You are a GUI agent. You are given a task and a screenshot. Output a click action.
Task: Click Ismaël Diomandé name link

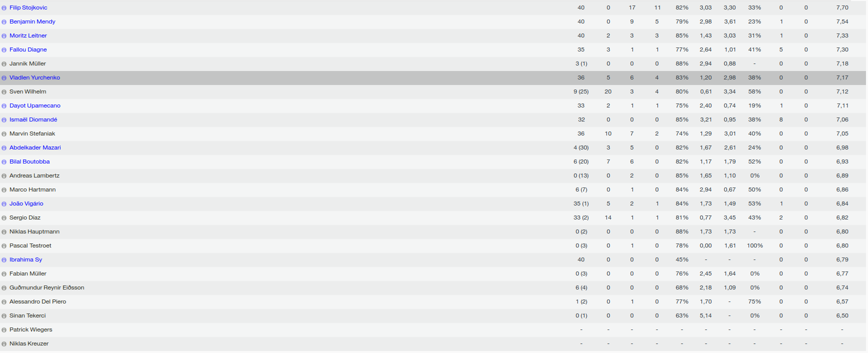(34, 119)
